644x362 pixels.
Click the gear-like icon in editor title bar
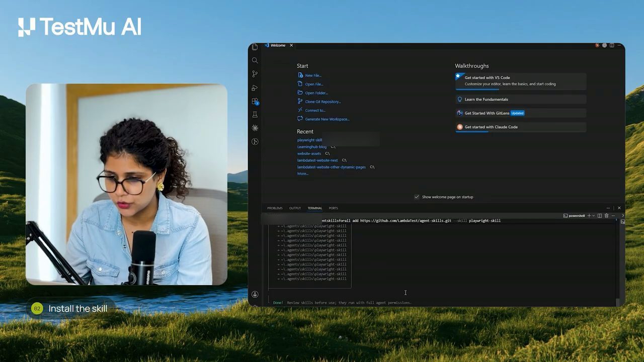[604, 45]
